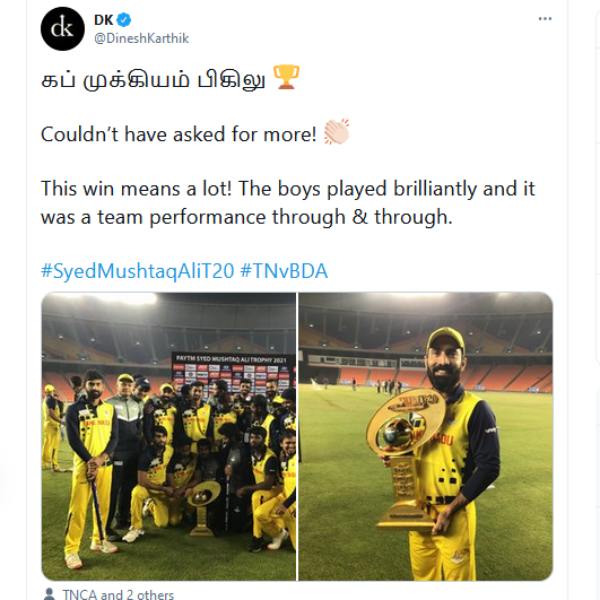Click the trophy emoji in the tweet
The image size is (600, 600).
286,78
